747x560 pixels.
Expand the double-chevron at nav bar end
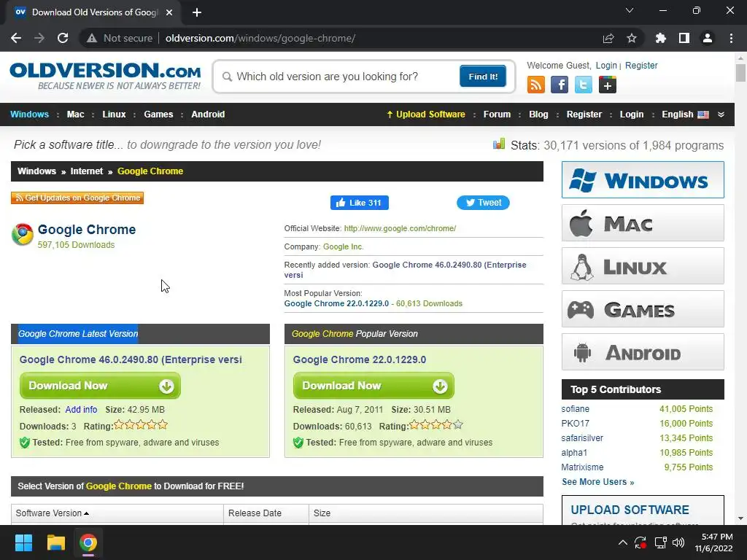coord(721,114)
